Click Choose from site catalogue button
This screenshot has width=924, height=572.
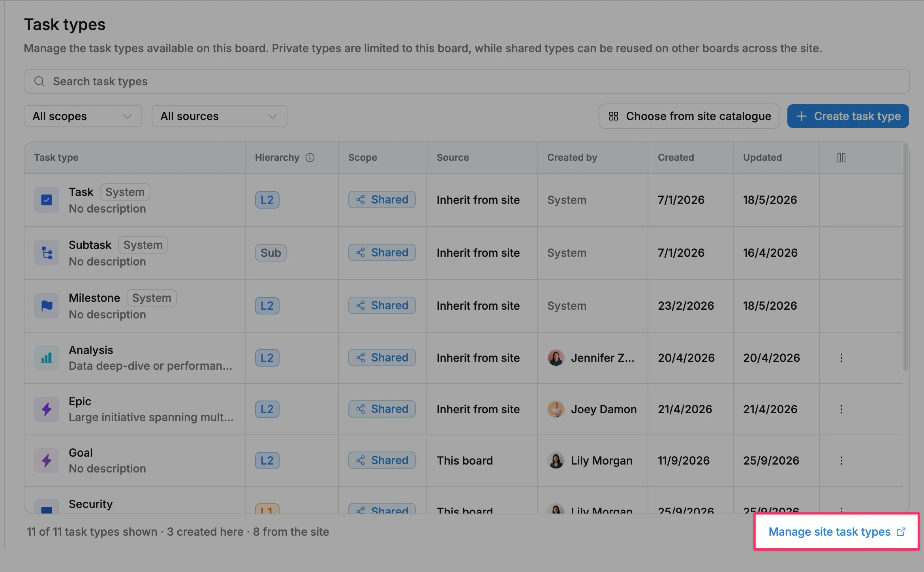point(689,116)
